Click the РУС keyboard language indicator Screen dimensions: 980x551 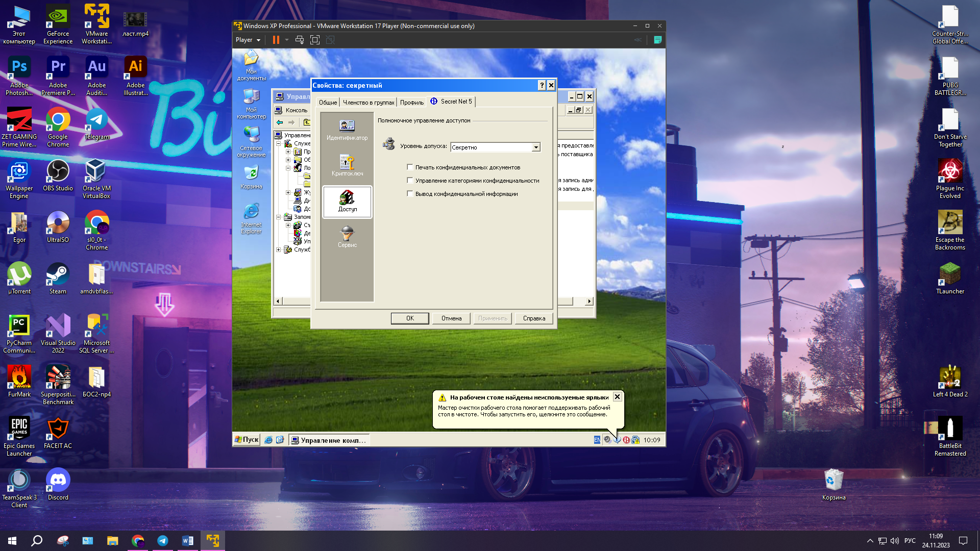(910, 541)
